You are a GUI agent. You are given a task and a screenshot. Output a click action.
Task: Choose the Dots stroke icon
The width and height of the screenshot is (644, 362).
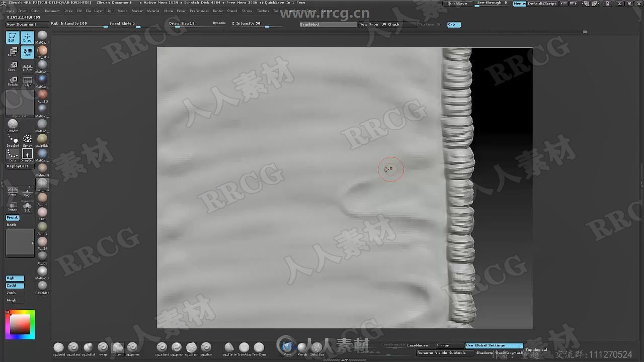pyautogui.click(x=13, y=155)
